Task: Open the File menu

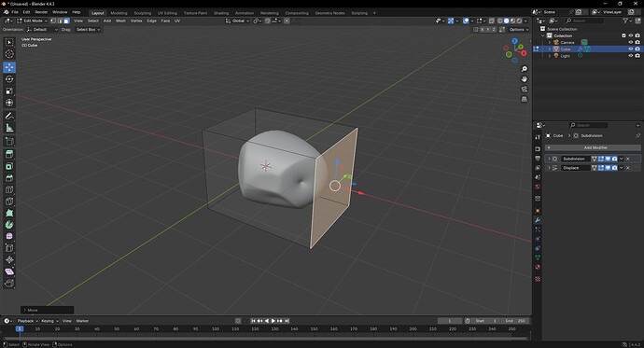Action: click(15, 12)
